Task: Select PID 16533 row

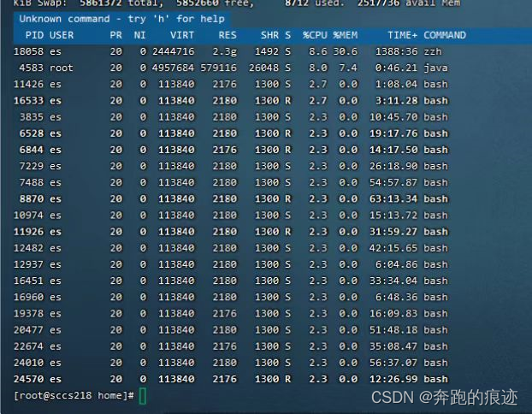Action: coord(231,101)
